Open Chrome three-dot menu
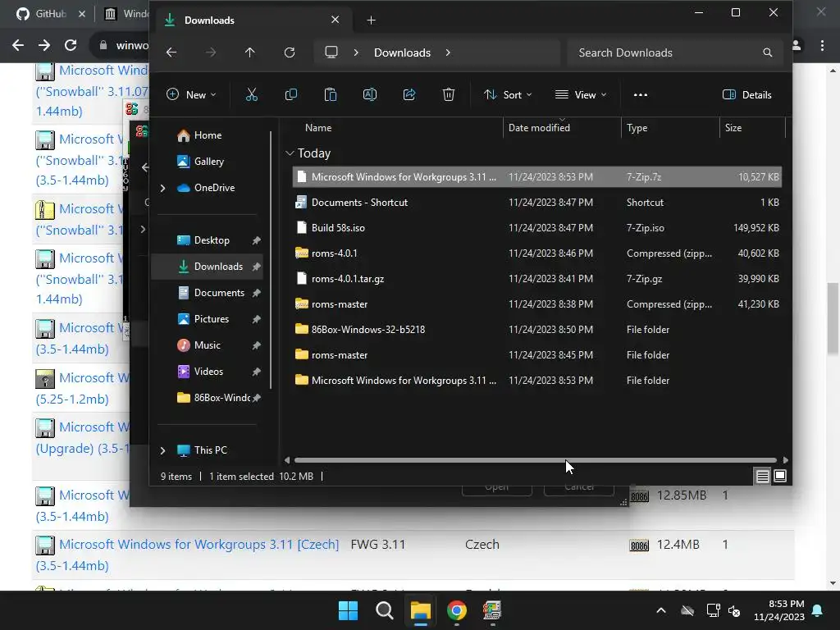Viewport: 840px width, 630px height. pos(822,46)
